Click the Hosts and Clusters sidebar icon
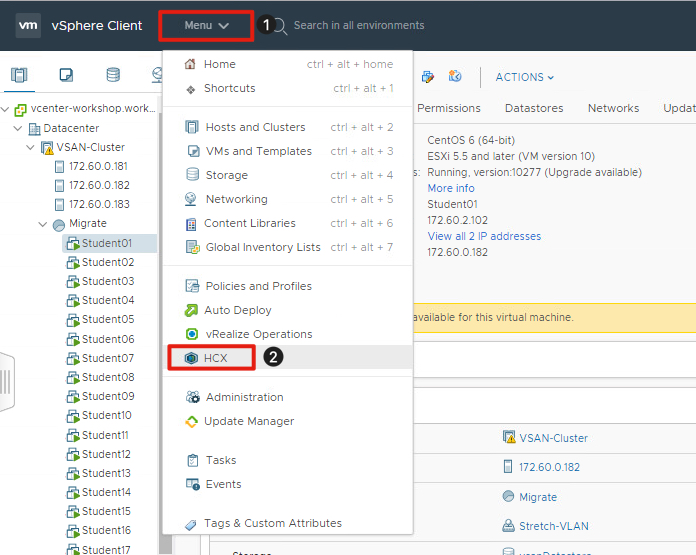 coord(19,75)
